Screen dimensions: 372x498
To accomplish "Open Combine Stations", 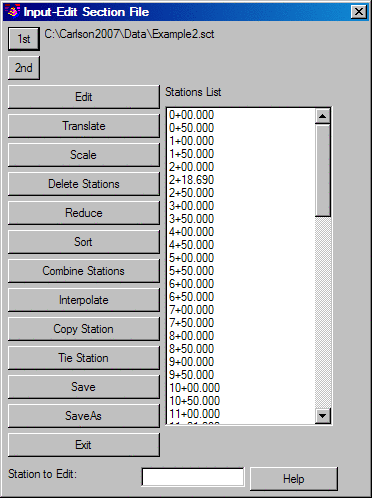I will tap(84, 271).
